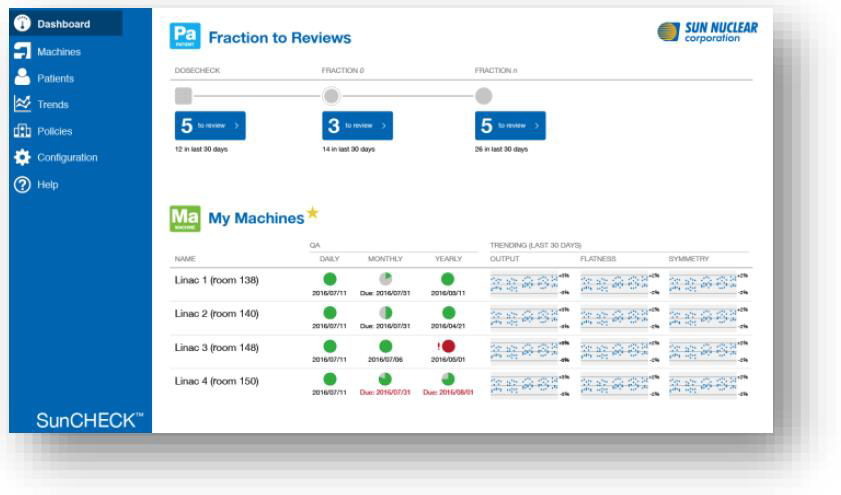Click the Trends chart icon
This screenshot has width=841, height=495.
coord(18,103)
